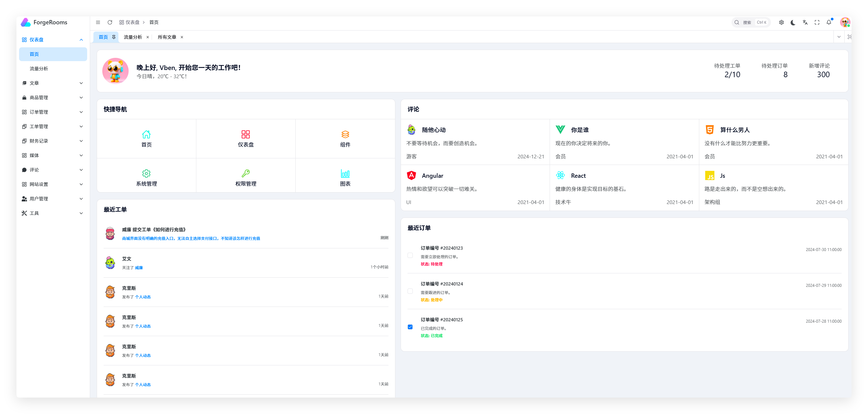Check the order #20240123 checkbox

[x=410, y=256]
